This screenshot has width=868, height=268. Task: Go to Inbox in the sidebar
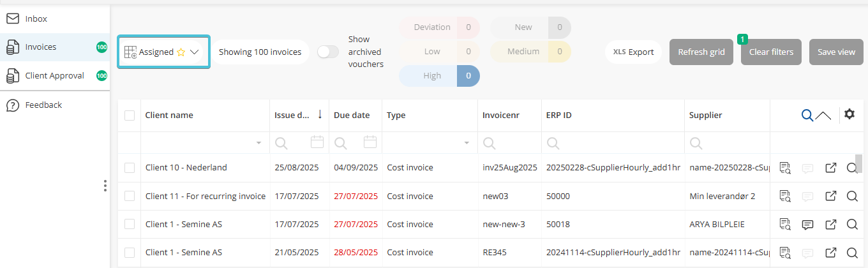click(x=36, y=19)
